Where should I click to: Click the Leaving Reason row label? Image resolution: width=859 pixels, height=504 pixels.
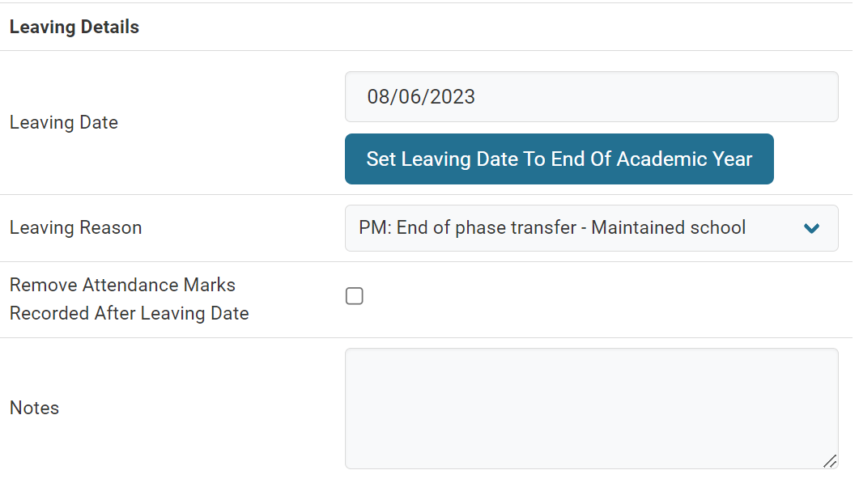[75, 228]
